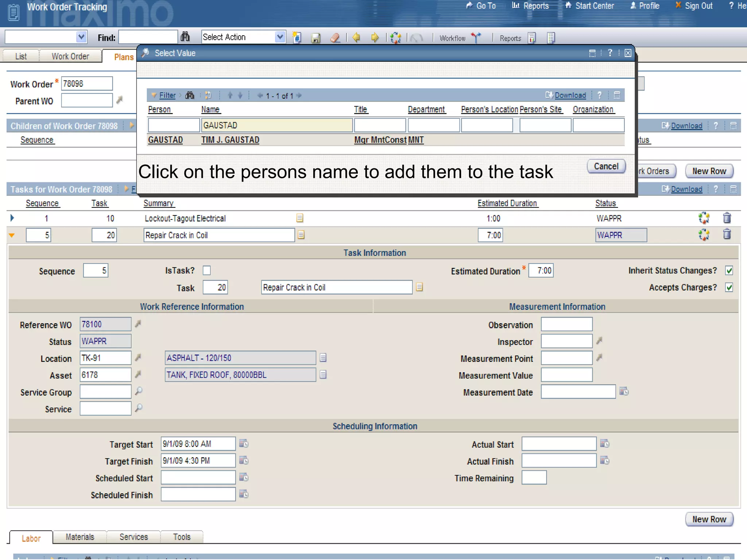This screenshot has width=747, height=560.
Task: Open the Go To menu
Action: pyautogui.click(x=481, y=6)
